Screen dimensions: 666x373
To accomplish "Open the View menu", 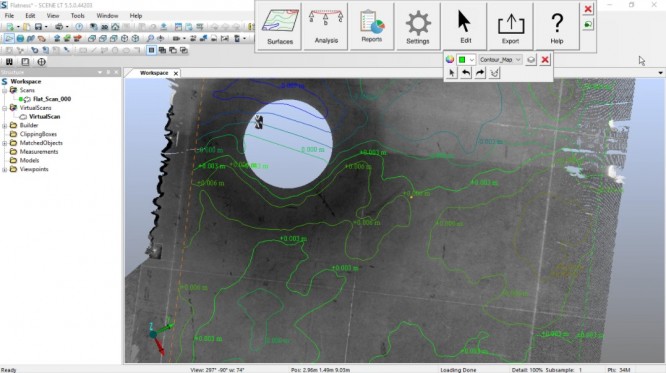I will pos(53,16).
